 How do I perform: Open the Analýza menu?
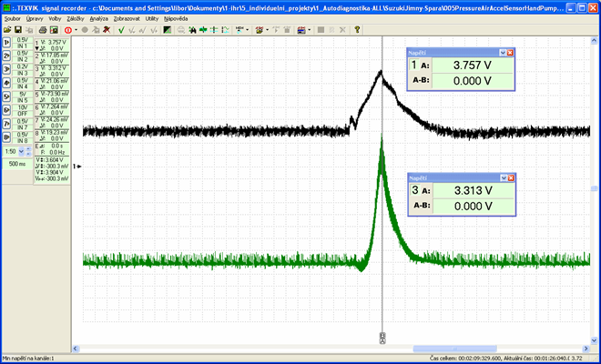coord(99,18)
